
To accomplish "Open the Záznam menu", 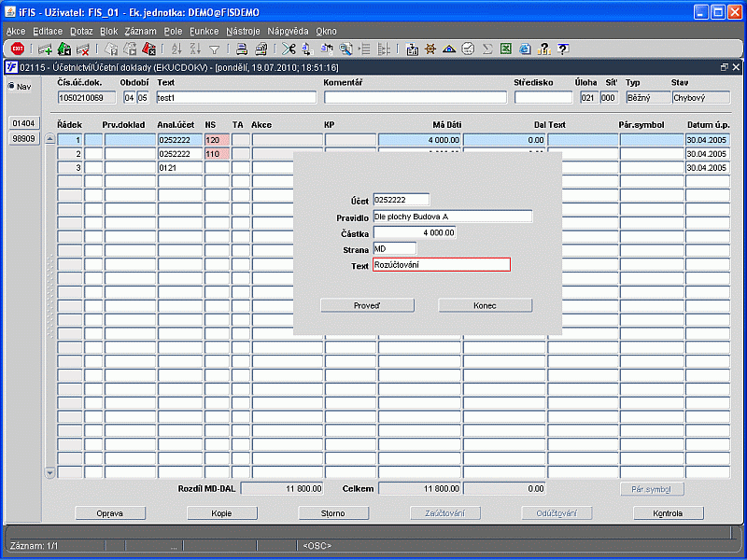I will pos(141,31).
